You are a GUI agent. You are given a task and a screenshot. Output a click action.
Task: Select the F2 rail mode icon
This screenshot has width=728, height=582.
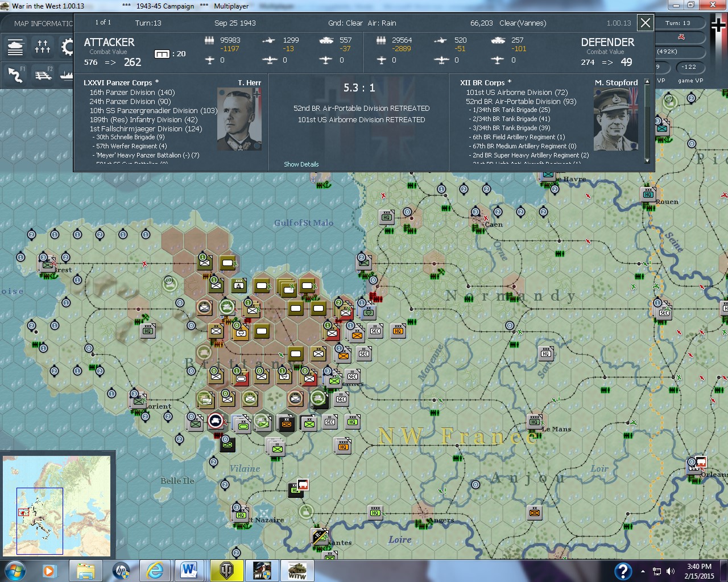[43, 74]
